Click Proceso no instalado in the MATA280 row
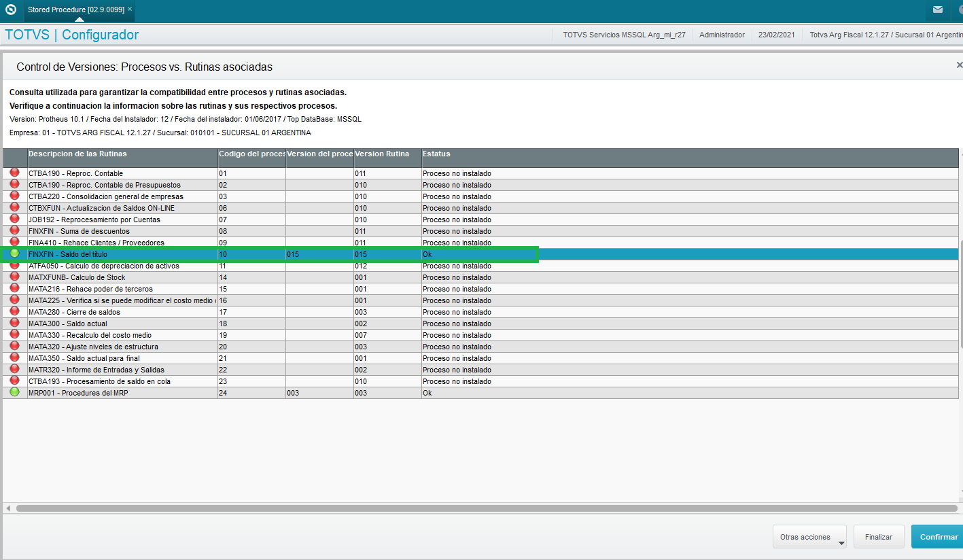The image size is (963, 560). (457, 312)
